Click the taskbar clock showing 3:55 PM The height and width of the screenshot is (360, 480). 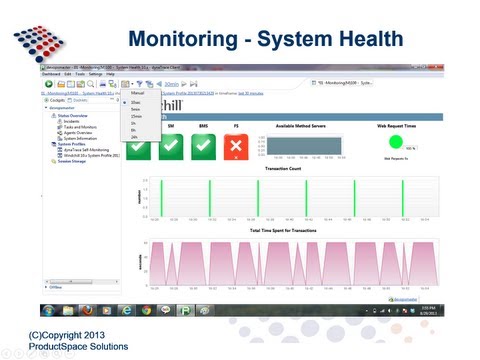[x=429, y=311]
